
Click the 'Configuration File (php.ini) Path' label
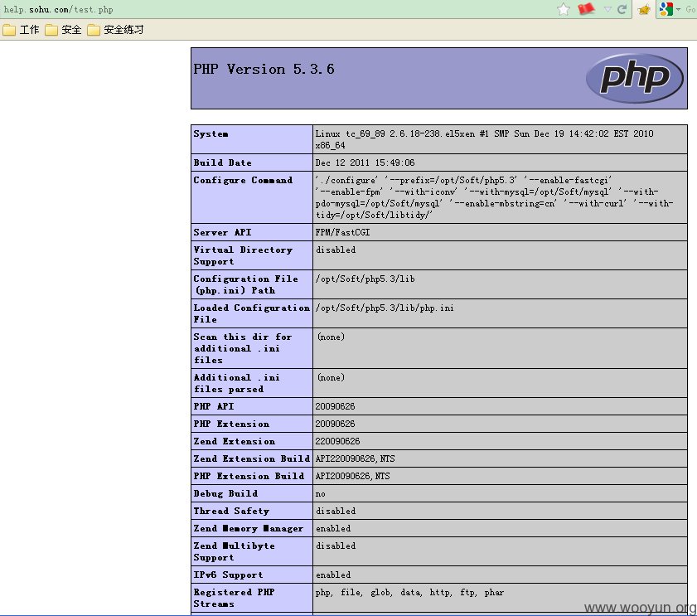(245, 284)
